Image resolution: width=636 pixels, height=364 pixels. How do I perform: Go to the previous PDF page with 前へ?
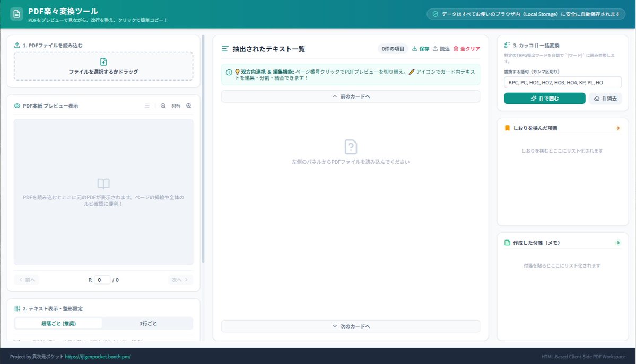click(x=27, y=280)
